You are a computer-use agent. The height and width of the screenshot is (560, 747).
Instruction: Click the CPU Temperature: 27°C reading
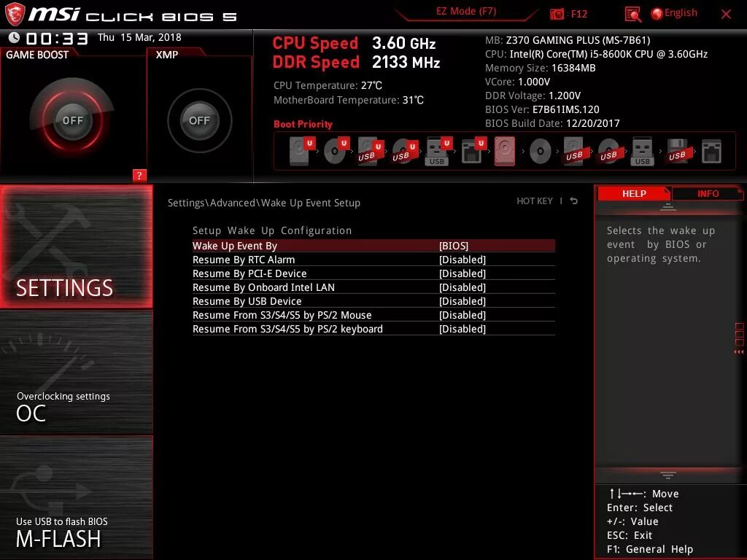(x=328, y=85)
